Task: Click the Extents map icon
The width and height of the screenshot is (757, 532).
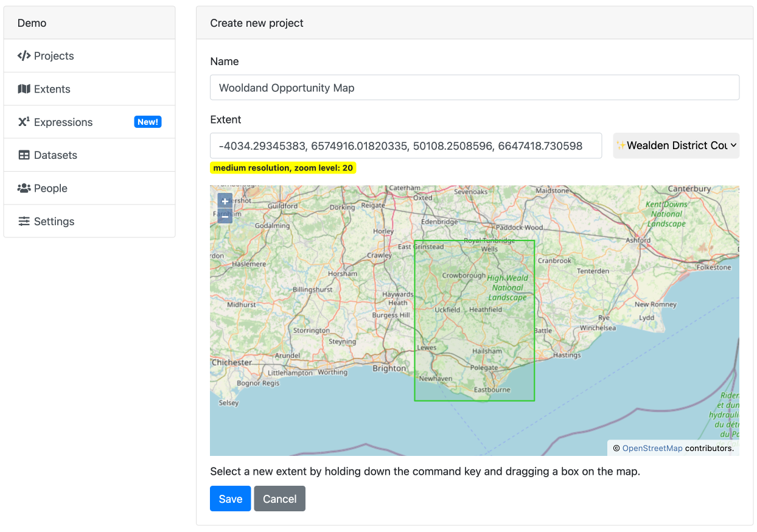Action: (x=24, y=89)
